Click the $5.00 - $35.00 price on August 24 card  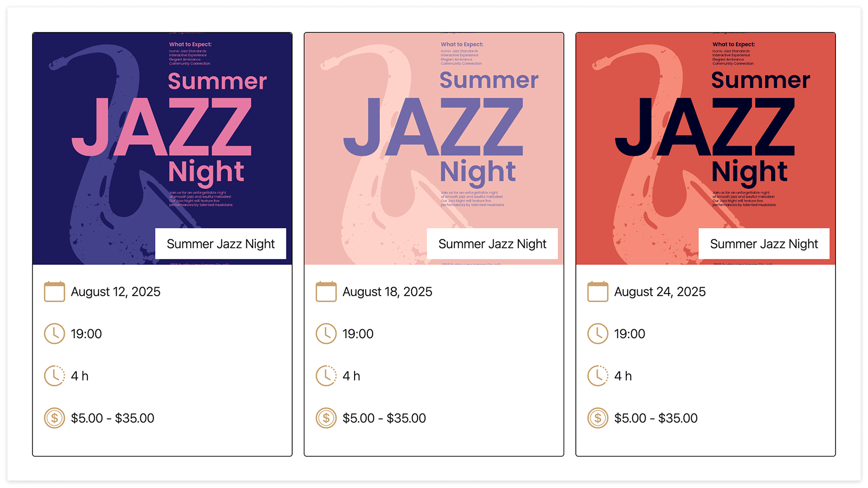click(656, 418)
